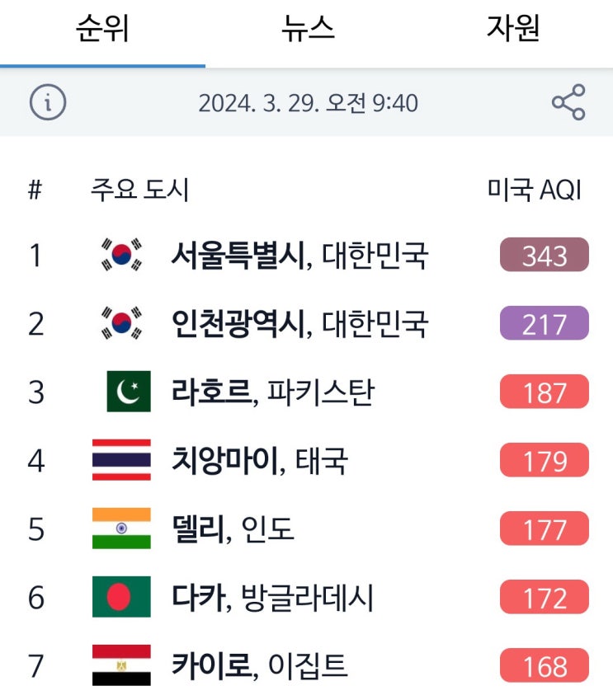Click the 미국 AQI column header

(535, 190)
